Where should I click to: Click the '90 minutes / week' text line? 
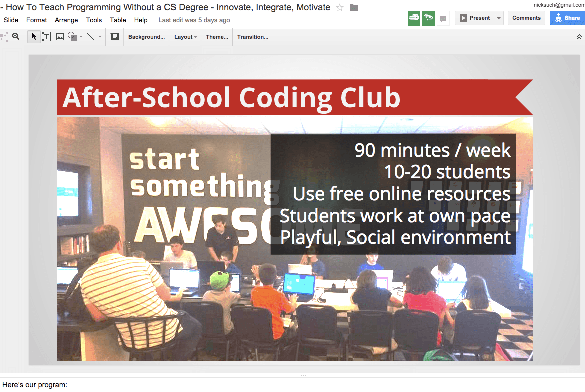[x=432, y=150]
